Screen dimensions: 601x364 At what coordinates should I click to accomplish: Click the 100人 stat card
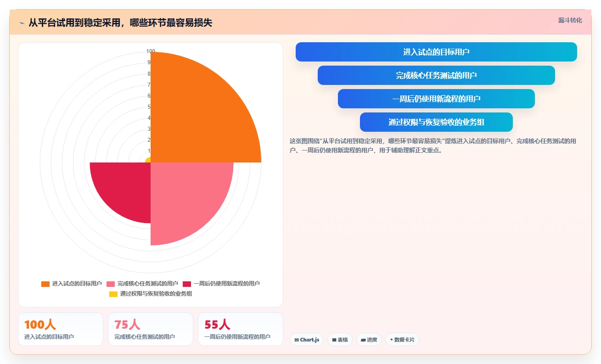pos(61,329)
